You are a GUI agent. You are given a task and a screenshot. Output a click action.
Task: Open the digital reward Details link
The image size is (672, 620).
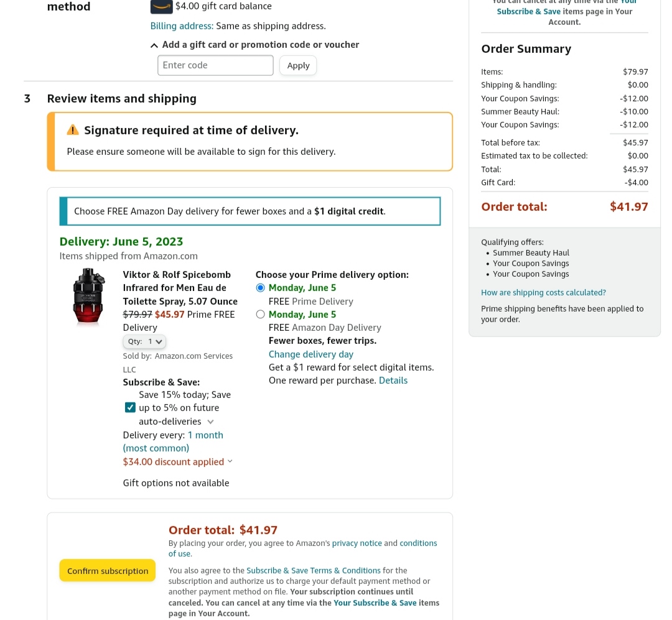[393, 381]
